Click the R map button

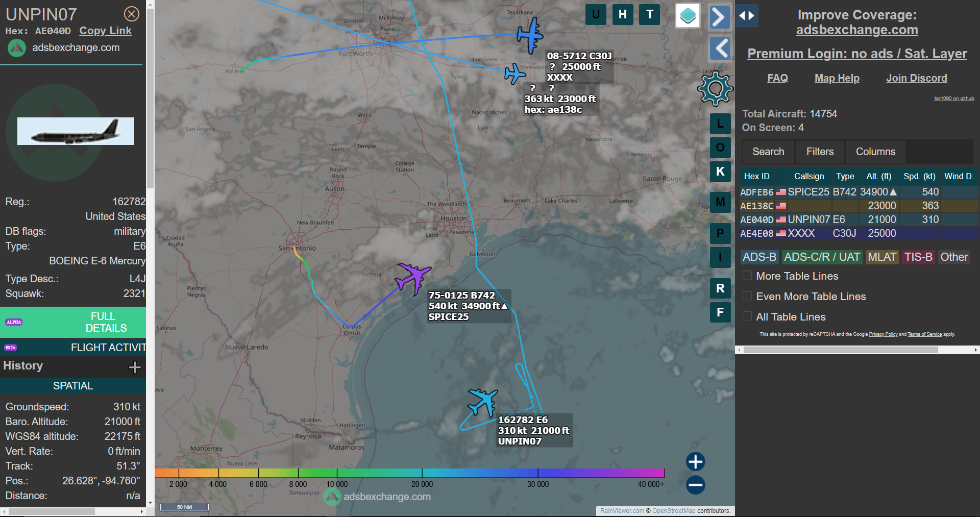[x=720, y=288]
